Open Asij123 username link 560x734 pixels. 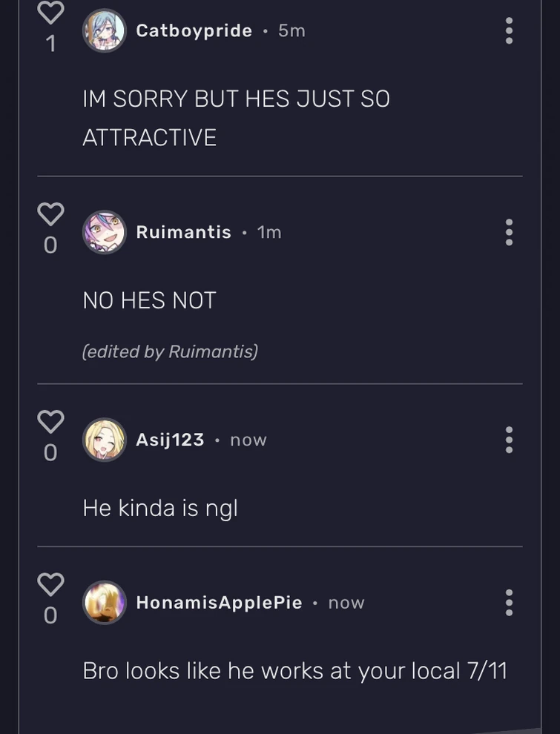click(170, 440)
